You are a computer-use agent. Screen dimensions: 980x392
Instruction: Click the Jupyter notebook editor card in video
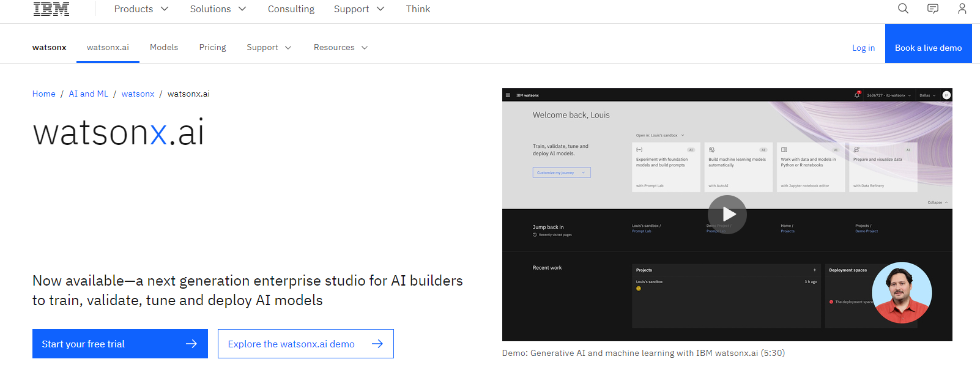[x=811, y=168]
